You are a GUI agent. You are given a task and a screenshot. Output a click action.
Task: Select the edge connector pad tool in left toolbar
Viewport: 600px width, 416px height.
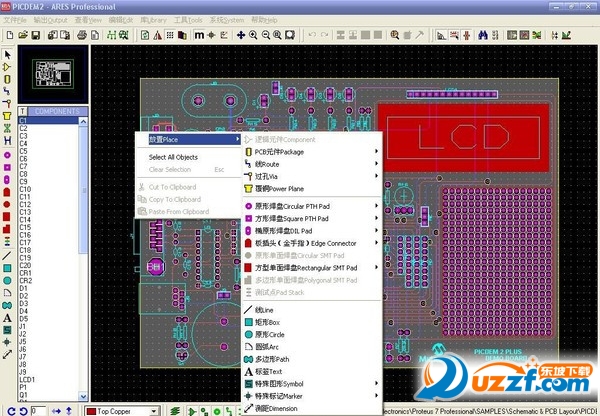point(7,192)
